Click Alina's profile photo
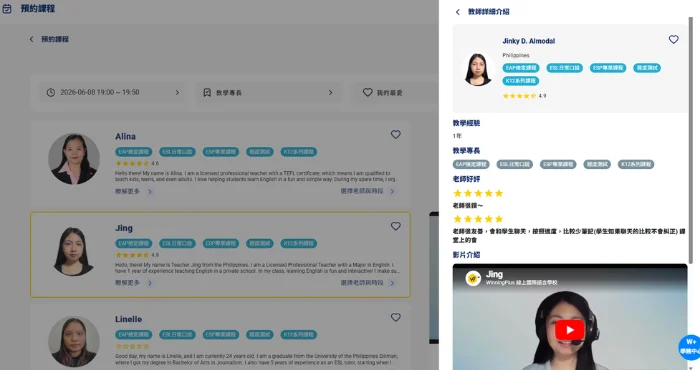The width and height of the screenshot is (700, 370). coord(74,159)
